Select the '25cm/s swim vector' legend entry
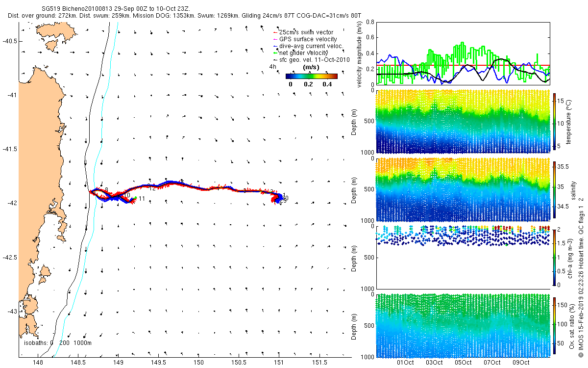Screen dimensions: 588x368 (x=309, y=32)
